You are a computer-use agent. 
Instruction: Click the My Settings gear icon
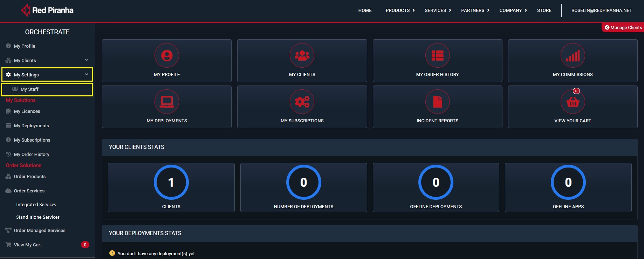[x=8, y=75]
